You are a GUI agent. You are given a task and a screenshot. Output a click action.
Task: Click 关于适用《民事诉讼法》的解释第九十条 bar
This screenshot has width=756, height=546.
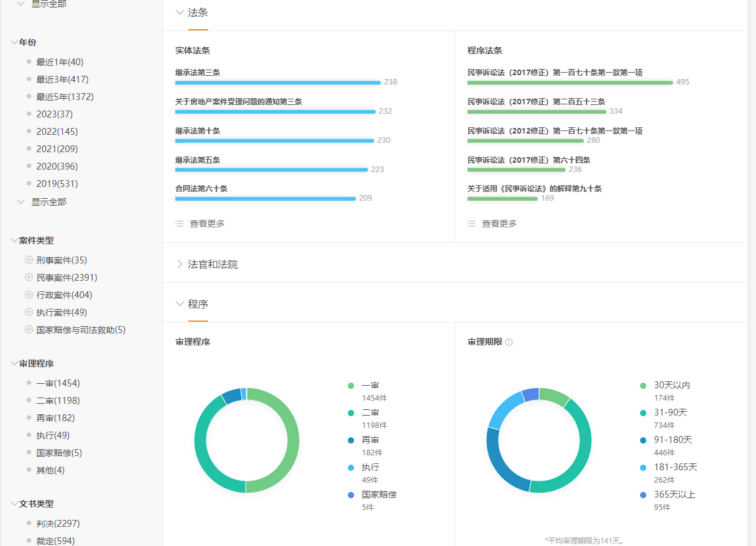502,199
